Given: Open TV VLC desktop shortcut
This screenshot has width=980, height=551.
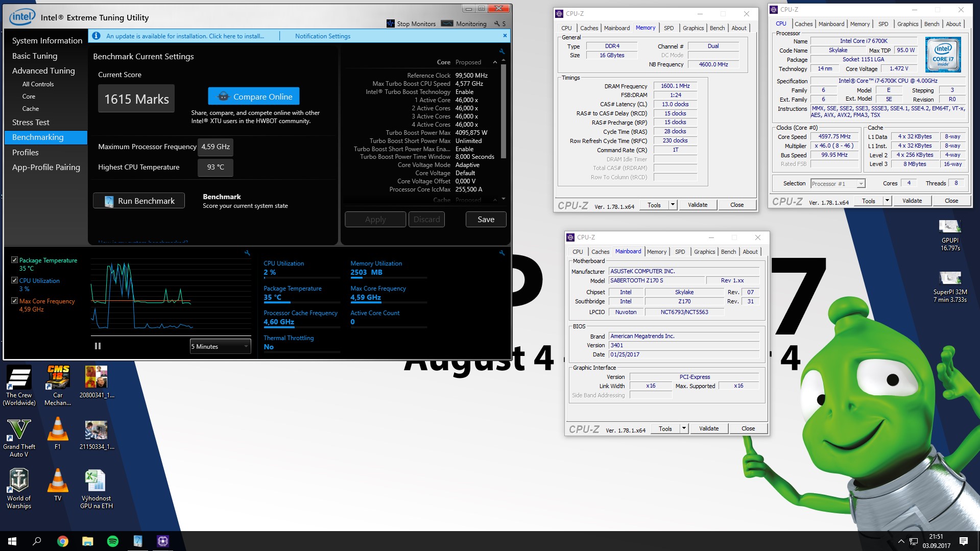Looking at the screenshot, I should coord(58,485).
